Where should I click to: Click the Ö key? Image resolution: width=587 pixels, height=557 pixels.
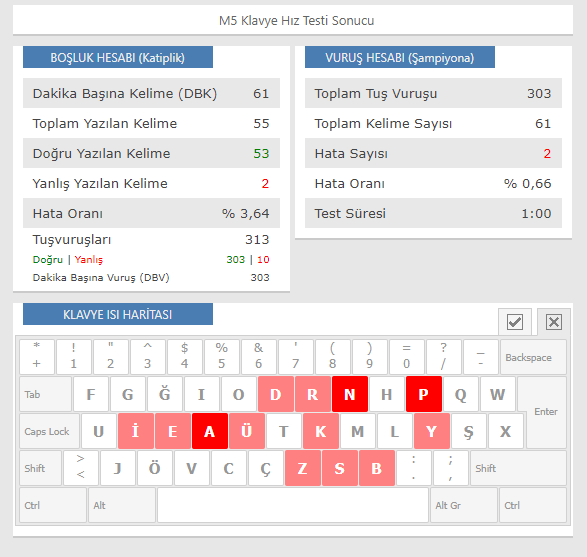pyautogui.click(x=155, y=468)
